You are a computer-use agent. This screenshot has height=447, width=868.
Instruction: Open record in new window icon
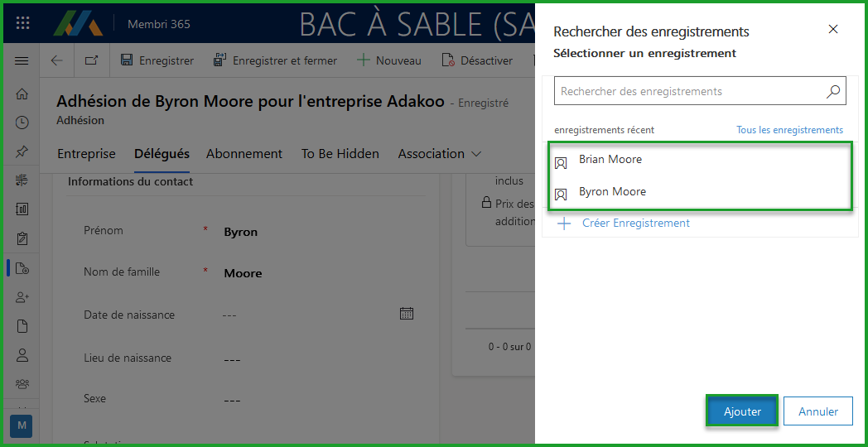tap(90, 60)
